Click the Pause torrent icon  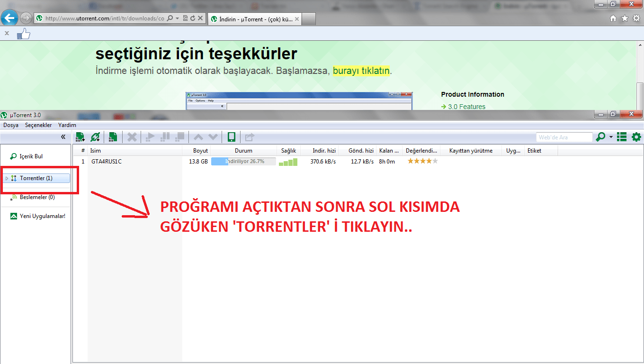[165, 137]
